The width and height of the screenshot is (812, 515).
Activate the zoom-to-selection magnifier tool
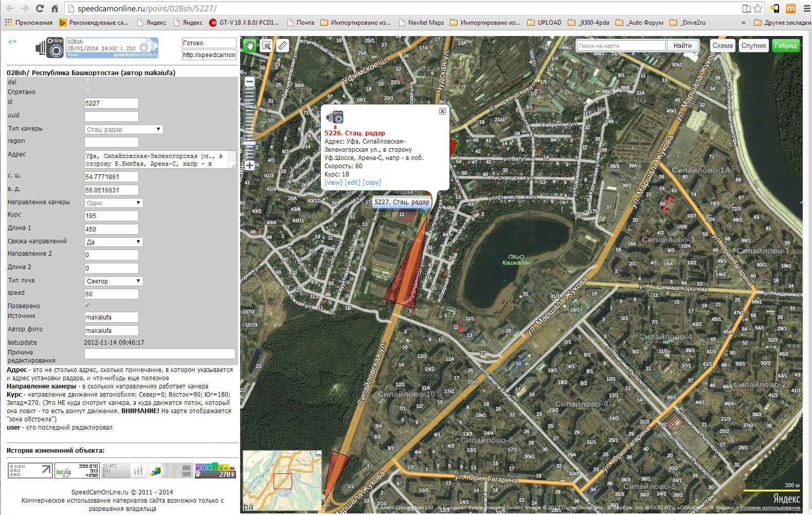[266, 46]
